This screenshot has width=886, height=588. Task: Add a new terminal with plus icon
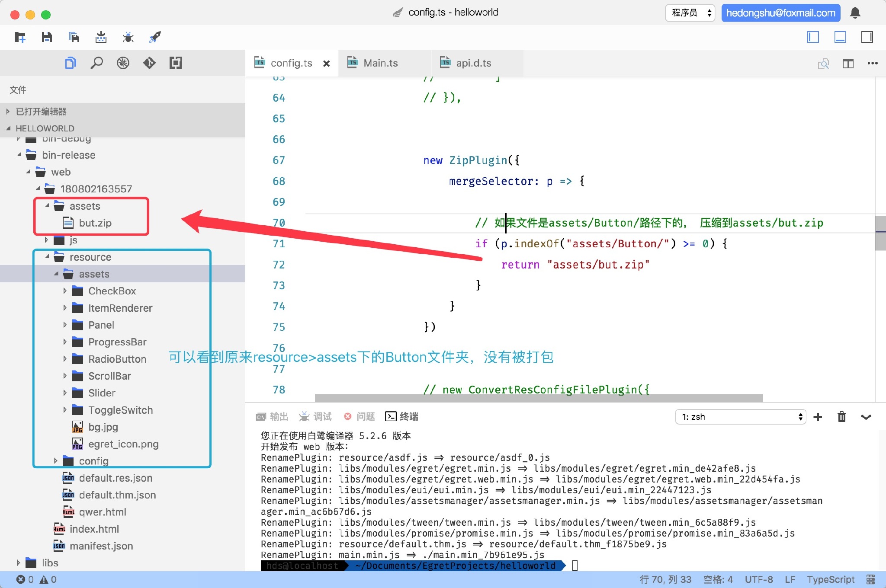click(818, 417)
